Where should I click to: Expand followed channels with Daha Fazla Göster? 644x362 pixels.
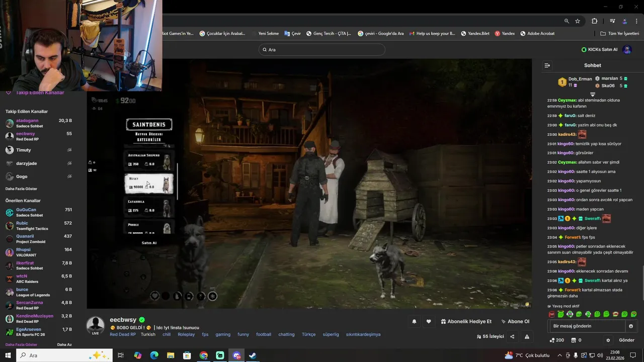21,189
